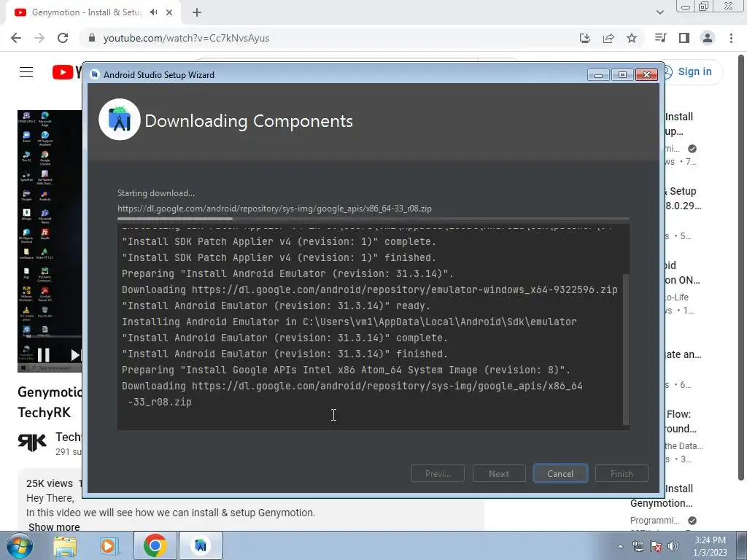The width and height of the screenshot is (747, 560).
Task: Bookmark this page with the star icon
Action: [632, 38]
